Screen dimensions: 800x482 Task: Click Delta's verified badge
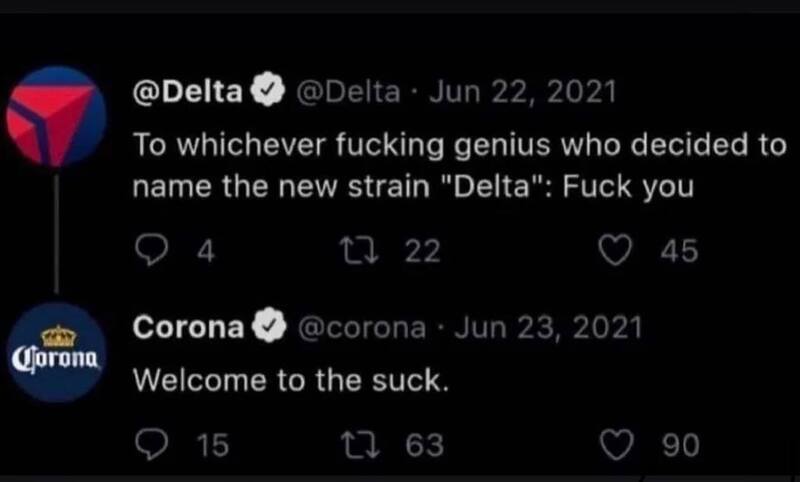pyautogui.click(x=268, y=92)
